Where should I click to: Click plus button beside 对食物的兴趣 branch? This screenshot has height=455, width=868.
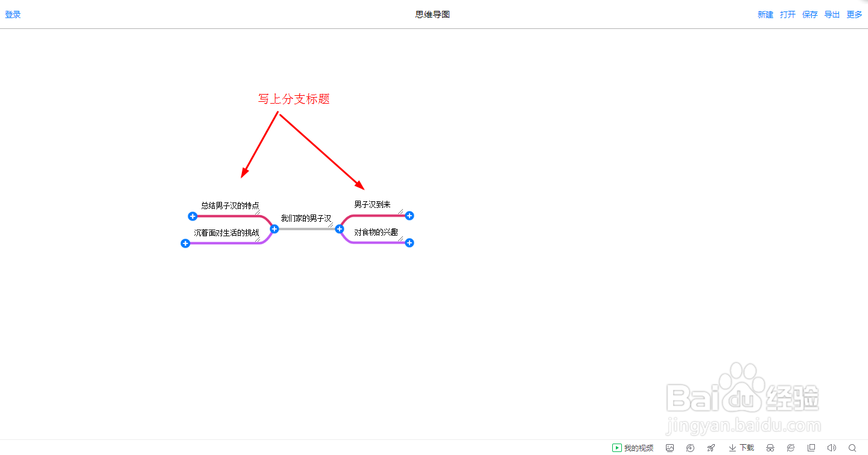click(x=410, y=243)
